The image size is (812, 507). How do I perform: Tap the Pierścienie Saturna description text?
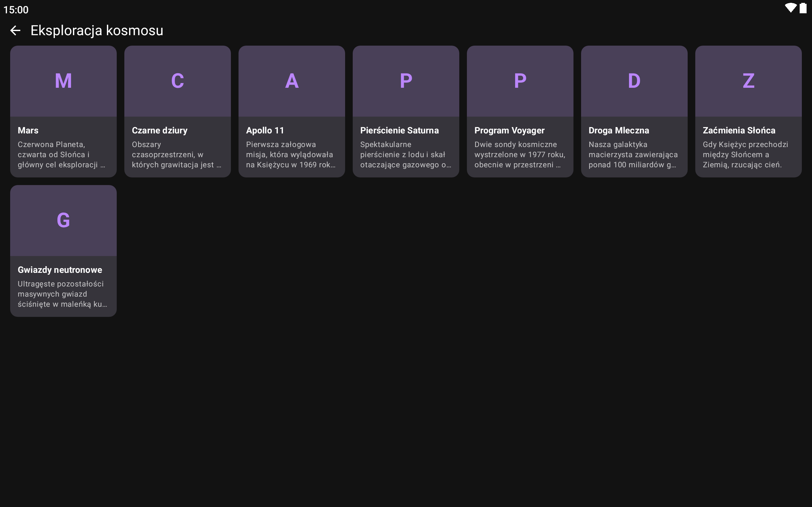coord(405,155)
